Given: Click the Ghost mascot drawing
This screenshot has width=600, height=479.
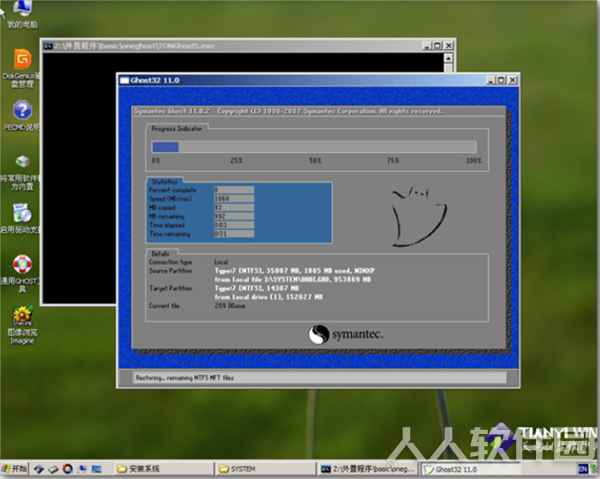Looking at the screenshot, I should [x=419, y=216].
